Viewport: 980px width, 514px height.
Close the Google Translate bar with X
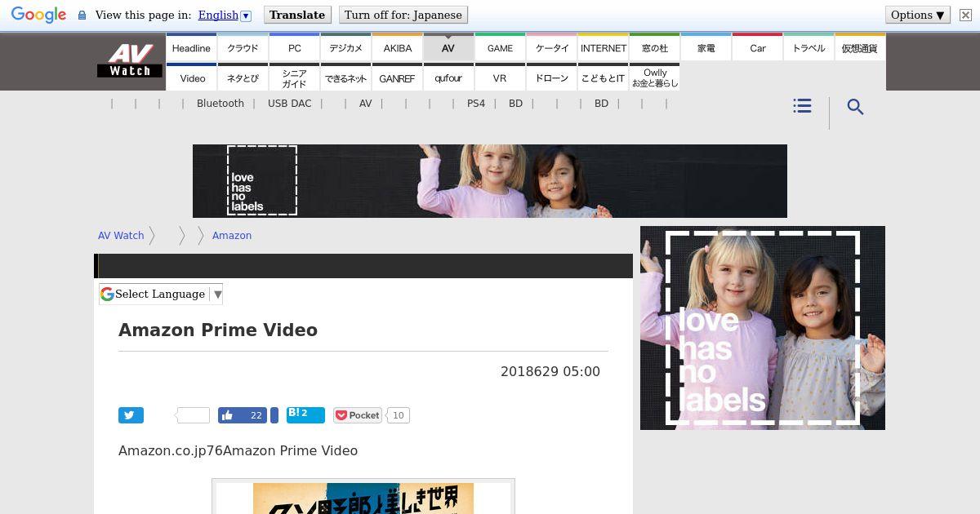point(965,16)
